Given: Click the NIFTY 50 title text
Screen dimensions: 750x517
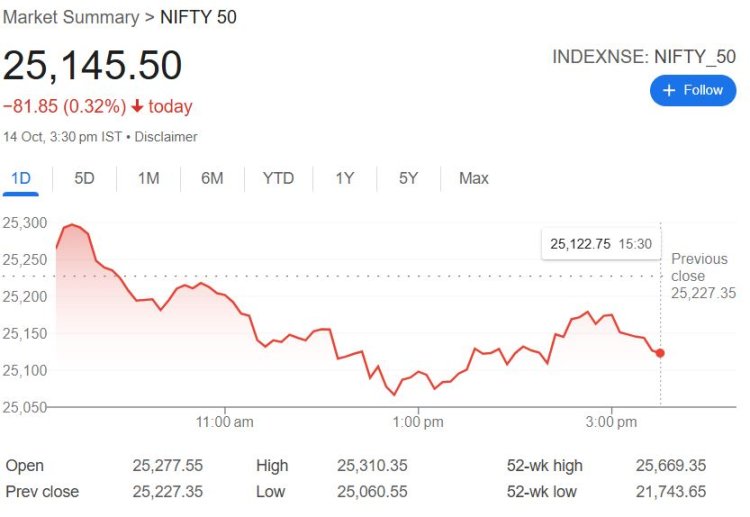Looking at the screenshot, I should click(x=198, y=17).
